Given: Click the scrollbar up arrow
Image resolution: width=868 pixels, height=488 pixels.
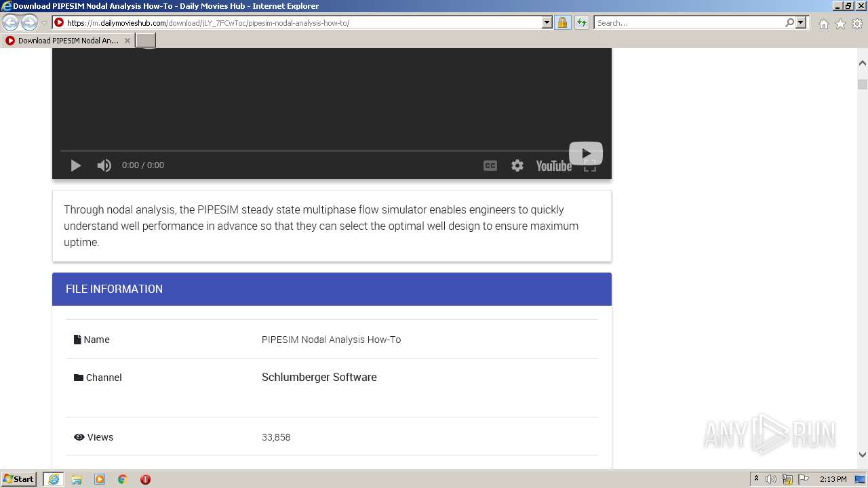Looking at the screenshot, I should (x=863, y=63).
